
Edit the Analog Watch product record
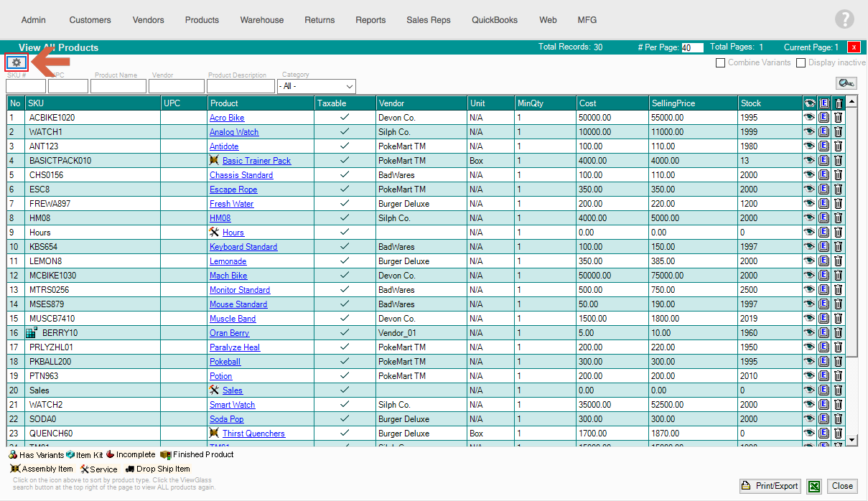pos(824,132)
